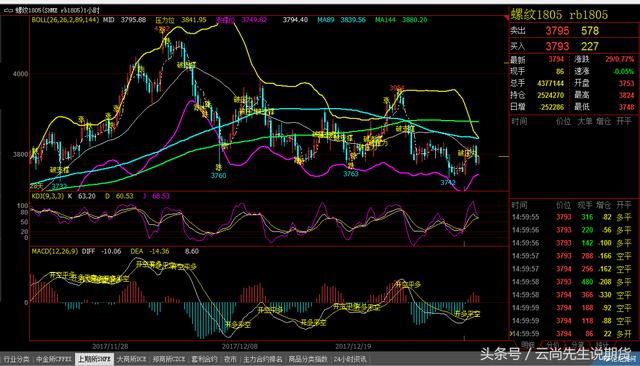Click the MACD DEA value -14.36
640x366 pixels.
point(158,251)
